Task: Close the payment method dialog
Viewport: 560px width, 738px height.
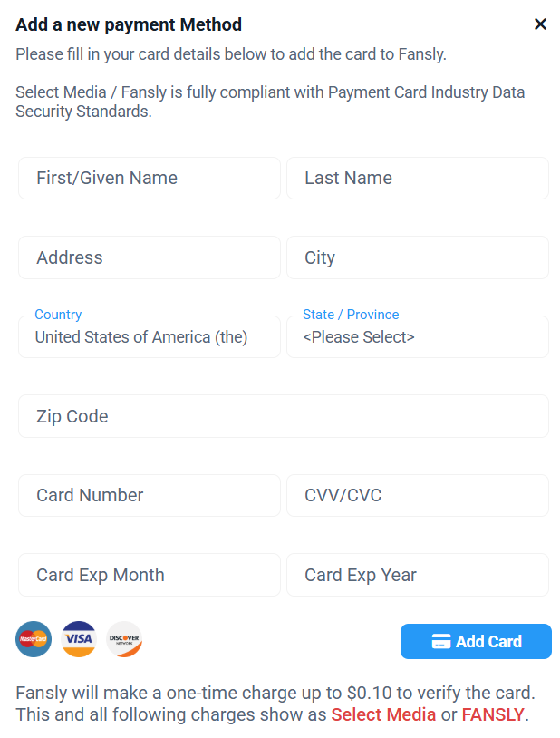Action: coord(540,24)
